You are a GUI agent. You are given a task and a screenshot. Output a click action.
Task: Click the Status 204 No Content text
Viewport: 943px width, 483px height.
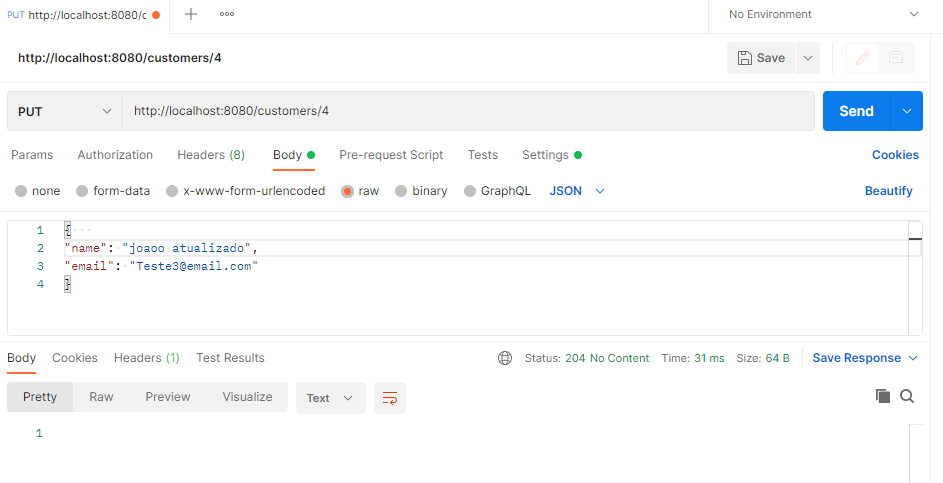point(587,358)
